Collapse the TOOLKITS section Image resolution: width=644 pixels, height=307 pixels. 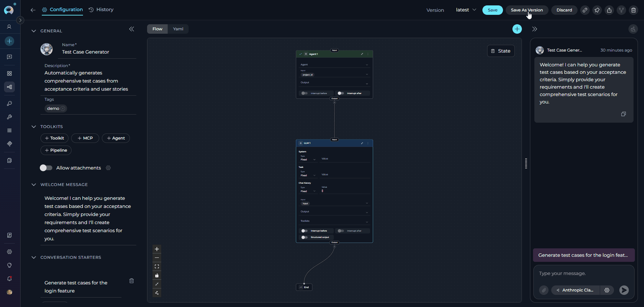(x=34, y=127)
